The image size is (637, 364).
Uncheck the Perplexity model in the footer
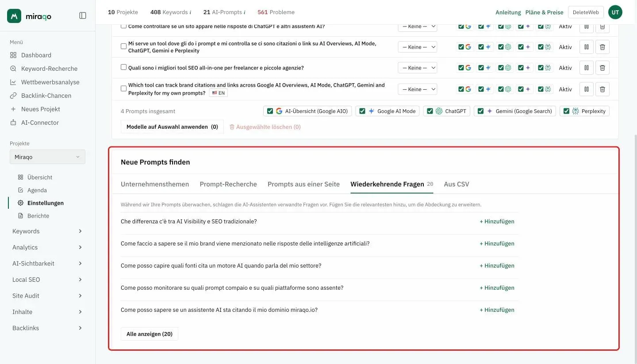click(x=566, y=111)
